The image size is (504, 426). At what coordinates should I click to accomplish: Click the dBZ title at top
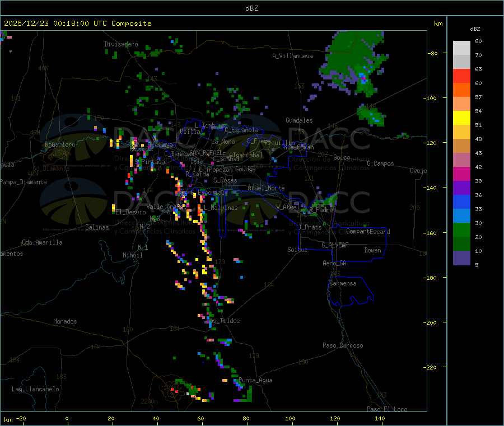coord(251,8)
